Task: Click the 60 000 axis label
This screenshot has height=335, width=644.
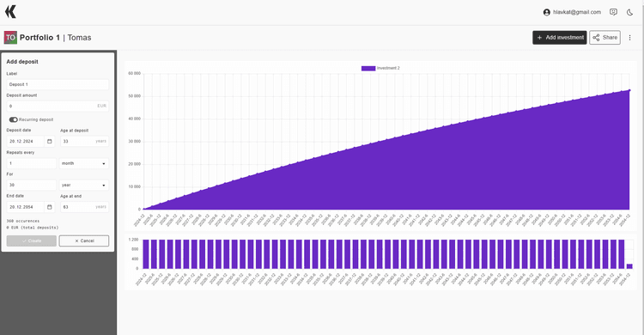Action: [134, 74]
